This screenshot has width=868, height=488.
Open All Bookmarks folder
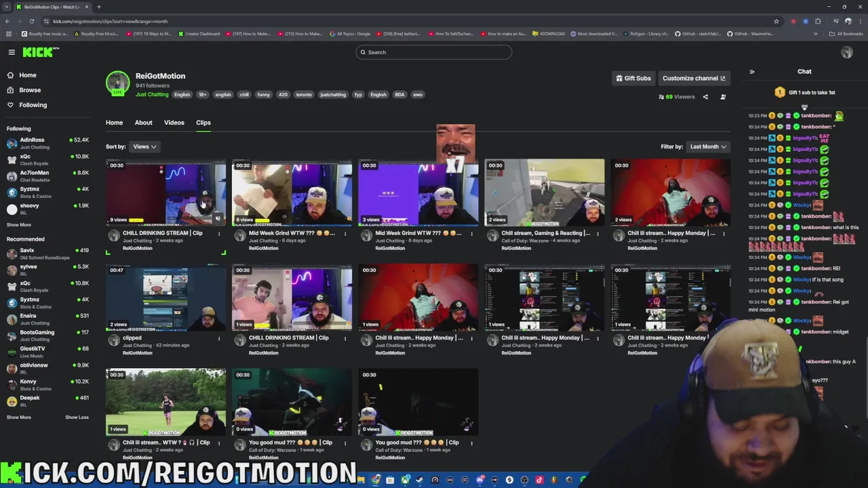[846, 34]
